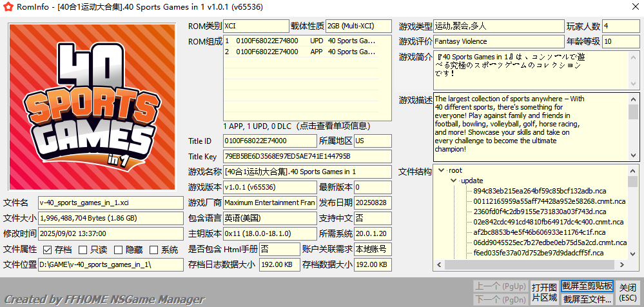Collapse the update folder in file tree

(x=453, y=181)
